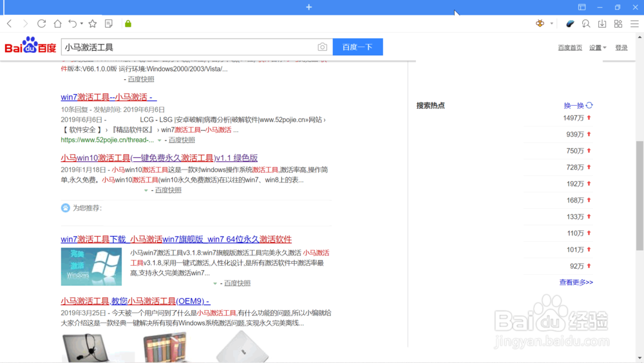
Task: Click the Baidu logo
Action: pyautogui.click(x=30, y=45)
